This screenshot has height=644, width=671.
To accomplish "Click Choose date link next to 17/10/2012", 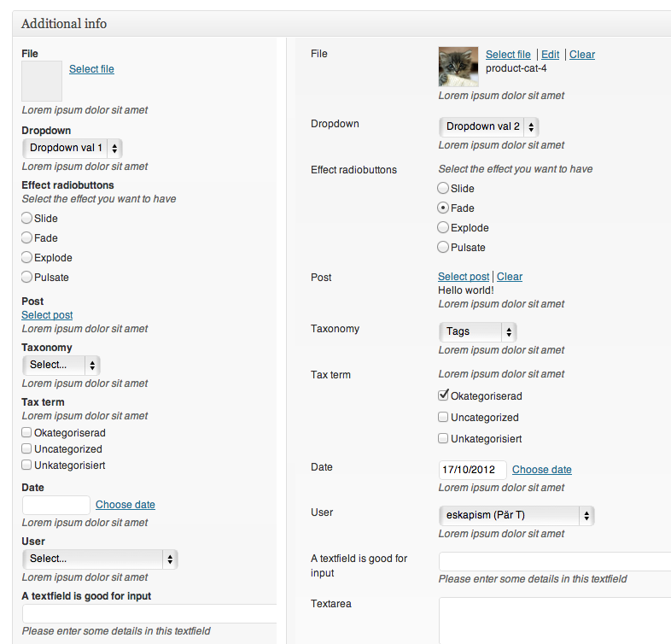I will tap(542, 470).
